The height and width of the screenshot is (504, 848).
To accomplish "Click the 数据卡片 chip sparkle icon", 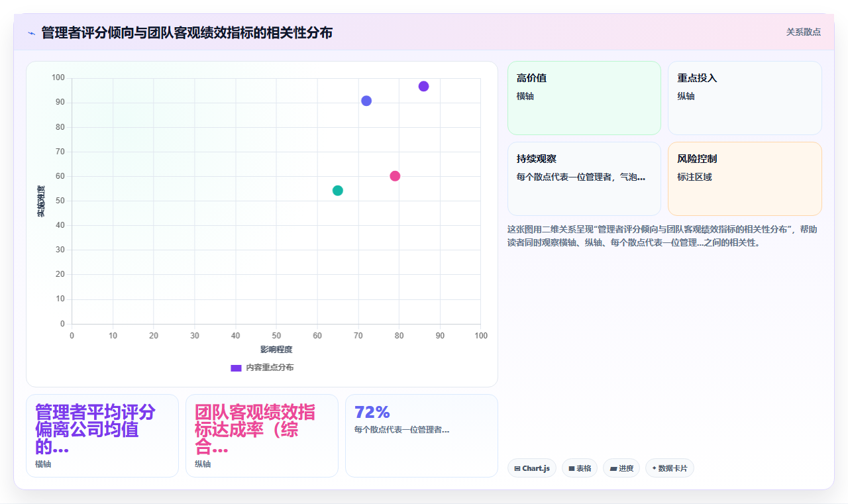I will click(655, 468).
